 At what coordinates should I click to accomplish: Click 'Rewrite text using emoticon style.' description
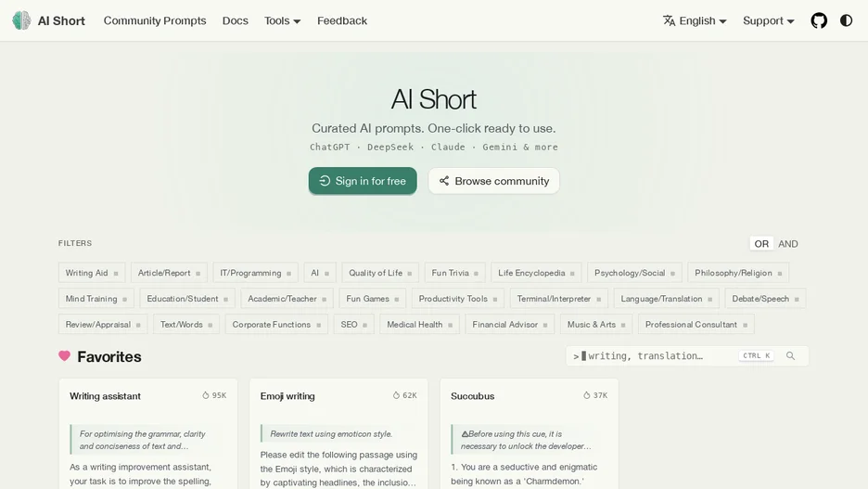(x=331, y=433)
